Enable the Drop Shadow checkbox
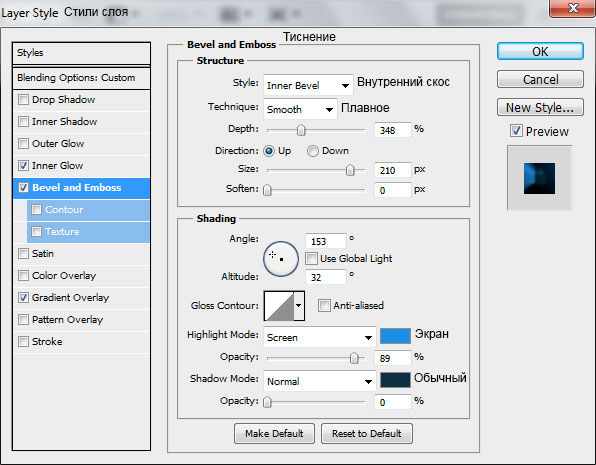596x465 pixels. 24,100
